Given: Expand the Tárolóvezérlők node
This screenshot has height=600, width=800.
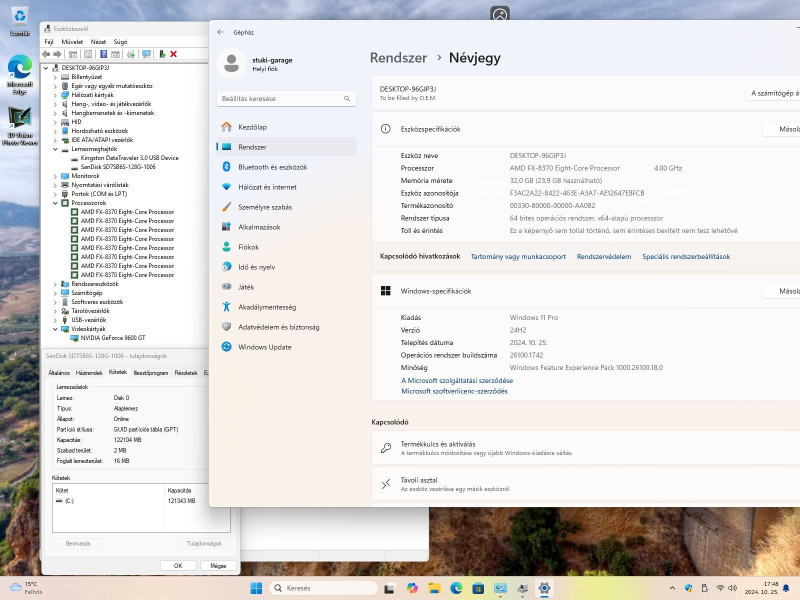Looking at the screenshot, I should pos(55,311).
